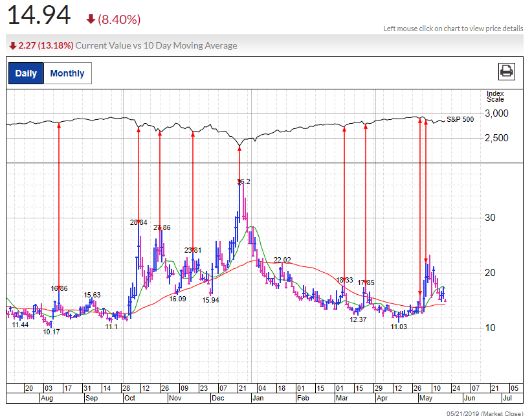
Task: Click the 36.2 peak price label
Action: 243,182
